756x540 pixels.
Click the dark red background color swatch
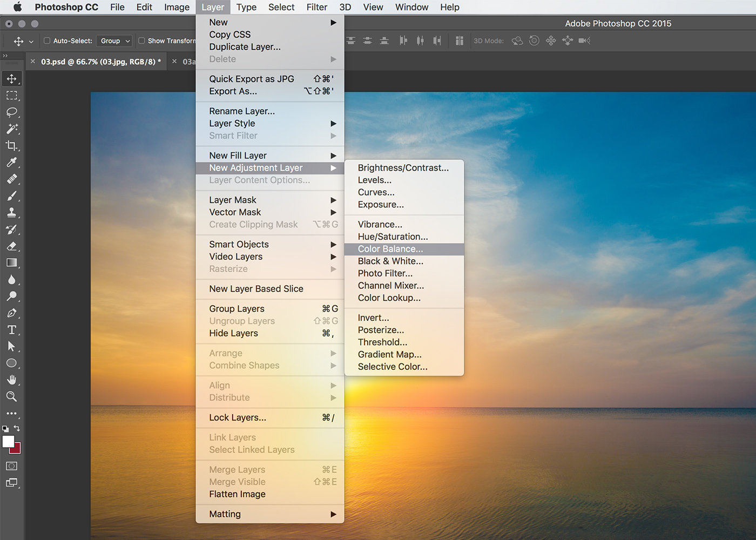click(17, 449)
